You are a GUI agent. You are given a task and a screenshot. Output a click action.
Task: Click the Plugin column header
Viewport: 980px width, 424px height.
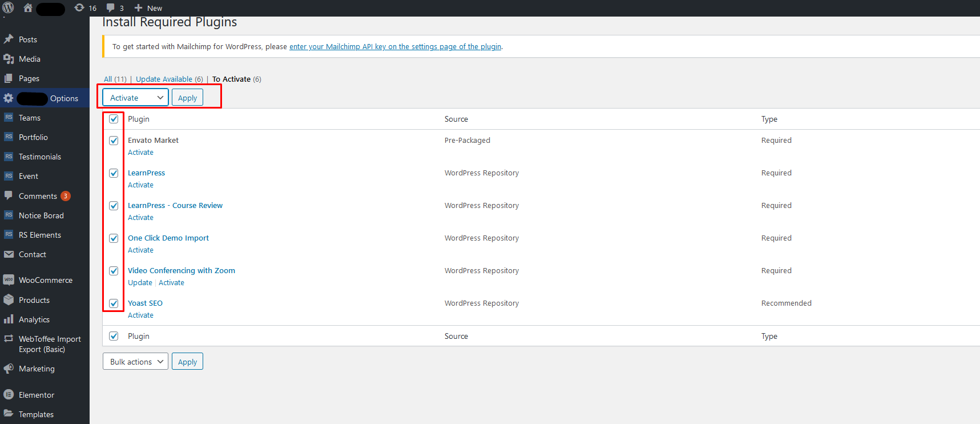click(139, 119)
